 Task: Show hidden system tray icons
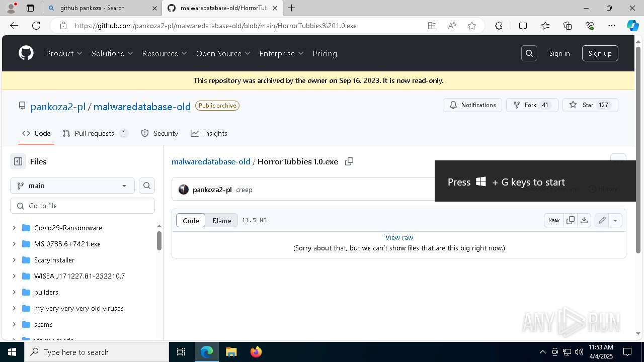[542, 352]
